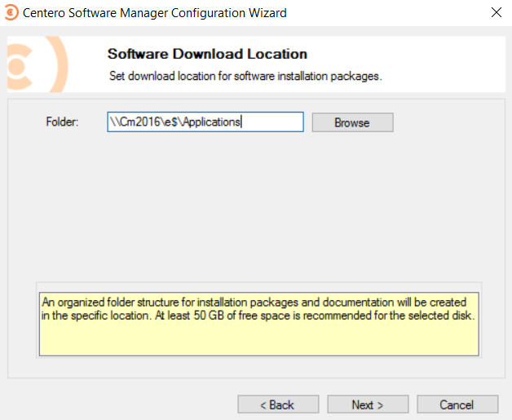Focus the Folder path input field

click(x=205, y=122)
